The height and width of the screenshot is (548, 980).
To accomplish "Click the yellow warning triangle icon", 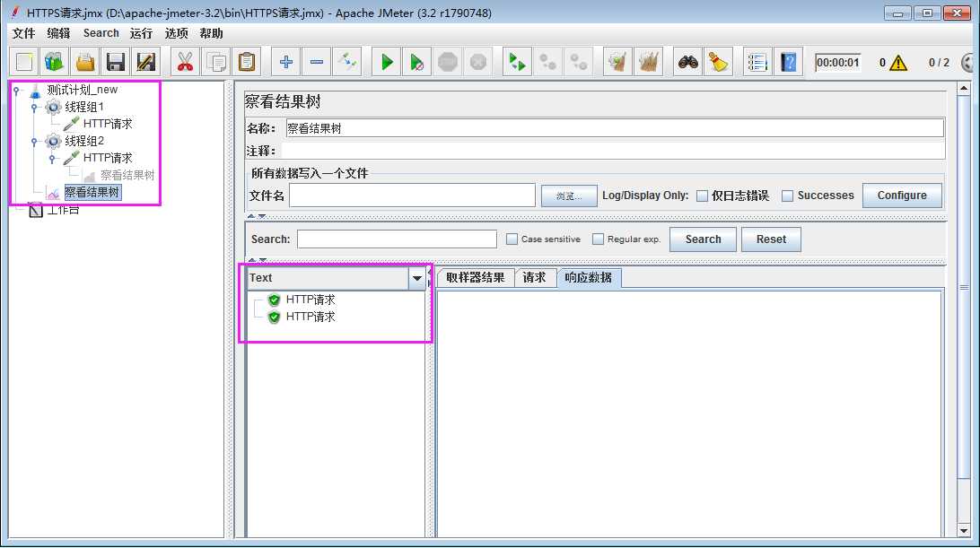I will [x=898, y=63].
